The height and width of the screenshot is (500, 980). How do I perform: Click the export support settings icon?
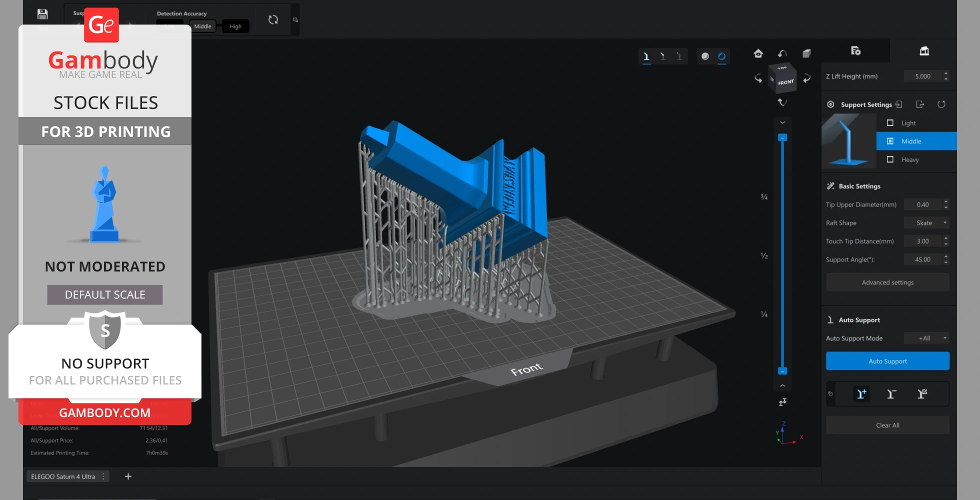920,104
